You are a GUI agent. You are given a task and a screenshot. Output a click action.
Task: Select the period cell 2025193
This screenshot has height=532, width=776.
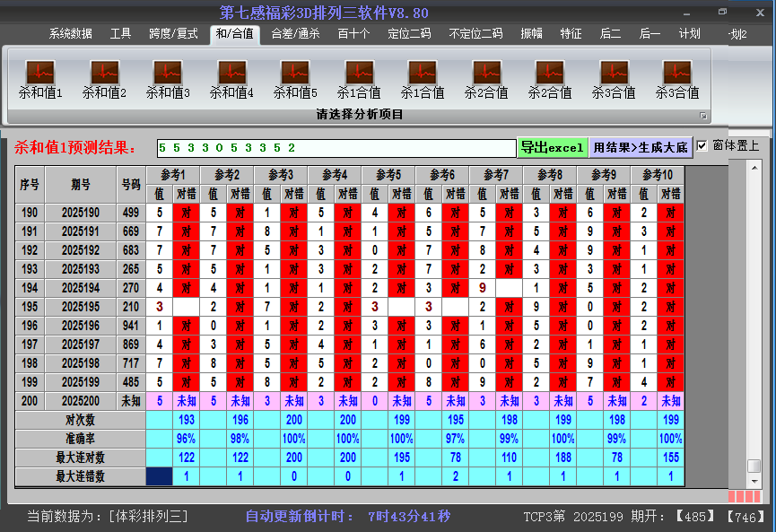click(81, 269)
